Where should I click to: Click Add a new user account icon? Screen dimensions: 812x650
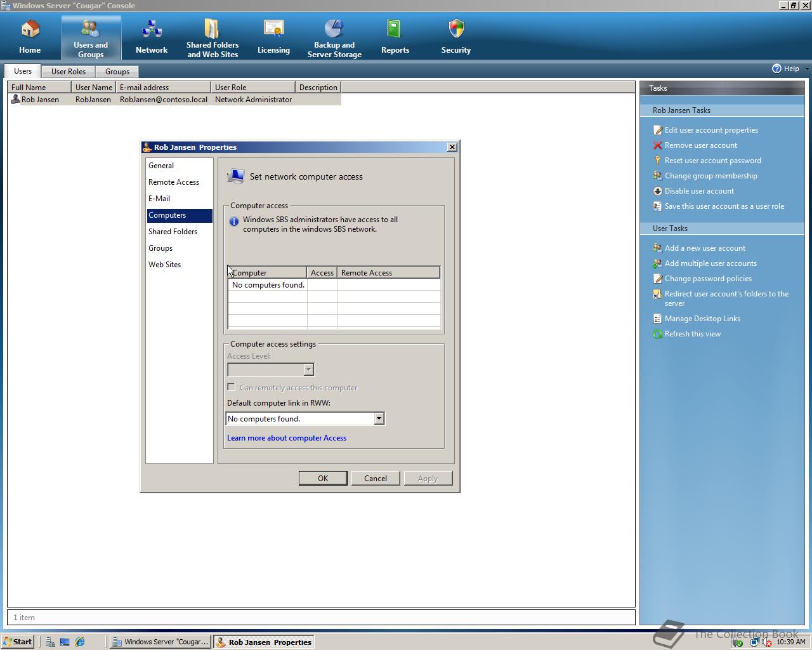pos(658,248)
